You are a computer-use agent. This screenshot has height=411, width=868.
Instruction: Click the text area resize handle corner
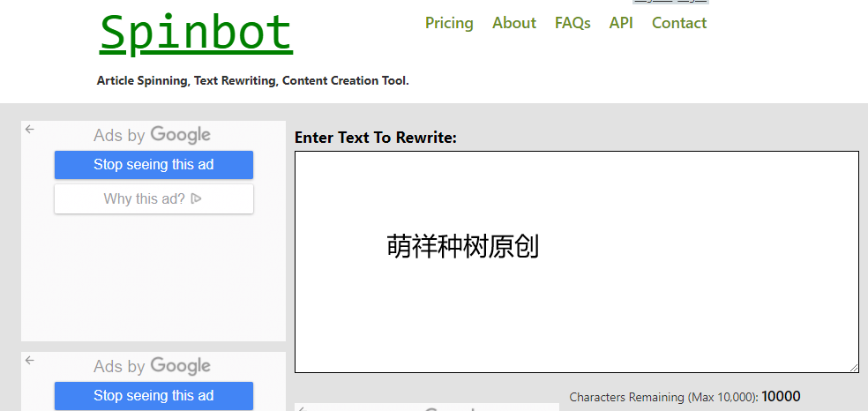pyautogui.click(x=854, y=368)
